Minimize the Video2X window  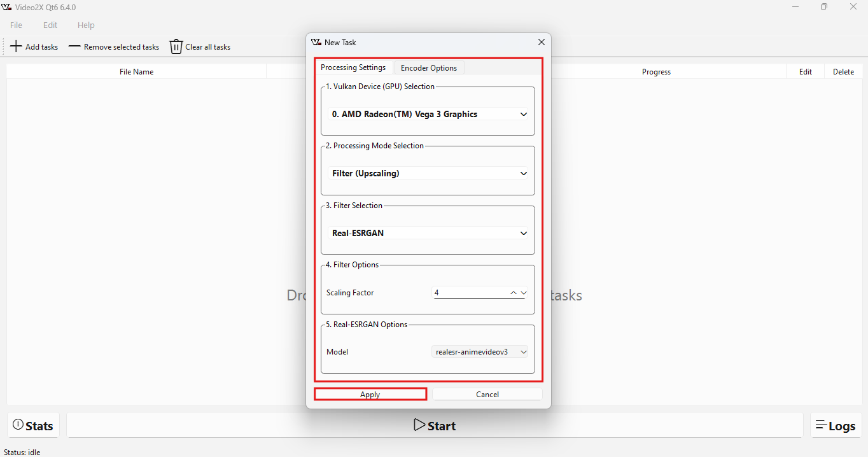795,7
